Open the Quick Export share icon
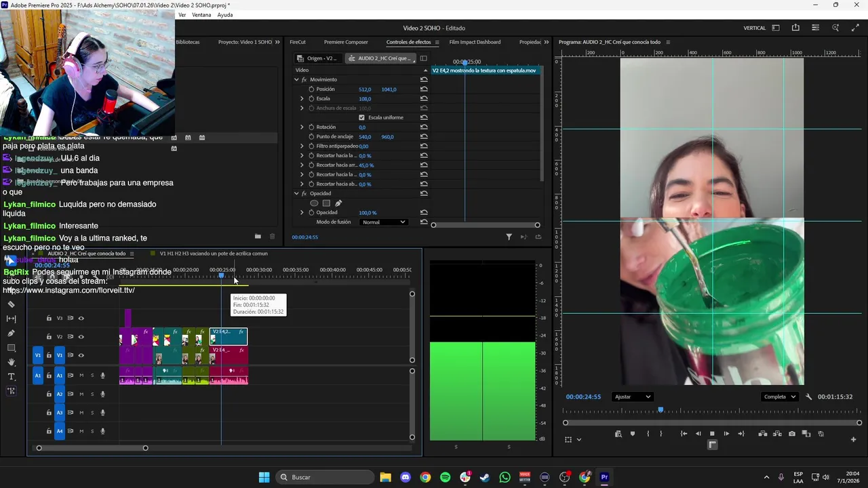Screen dimensions: 868x488 [795, 28]
